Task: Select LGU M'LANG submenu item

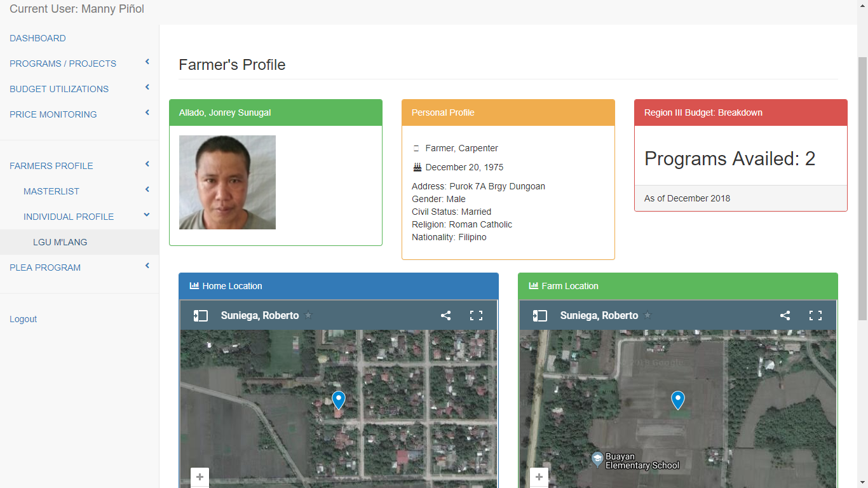Action: pos(79,242)
